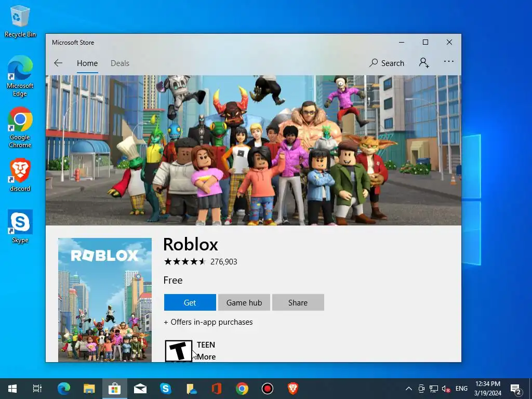
Task: Close the Microsoft Store window
Action: tap(449, 42)
